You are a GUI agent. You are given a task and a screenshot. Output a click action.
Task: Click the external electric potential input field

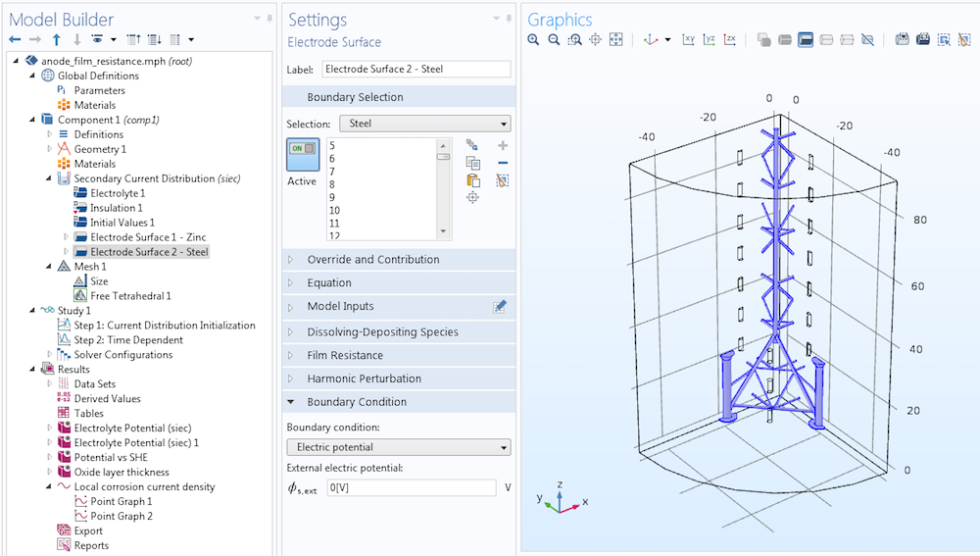tap(411, 487)
